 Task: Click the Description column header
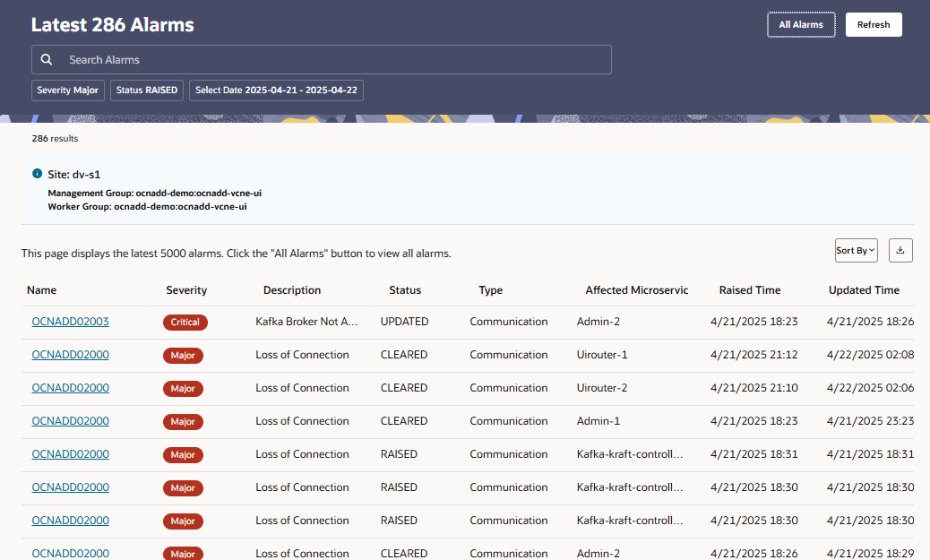[292, 290]
